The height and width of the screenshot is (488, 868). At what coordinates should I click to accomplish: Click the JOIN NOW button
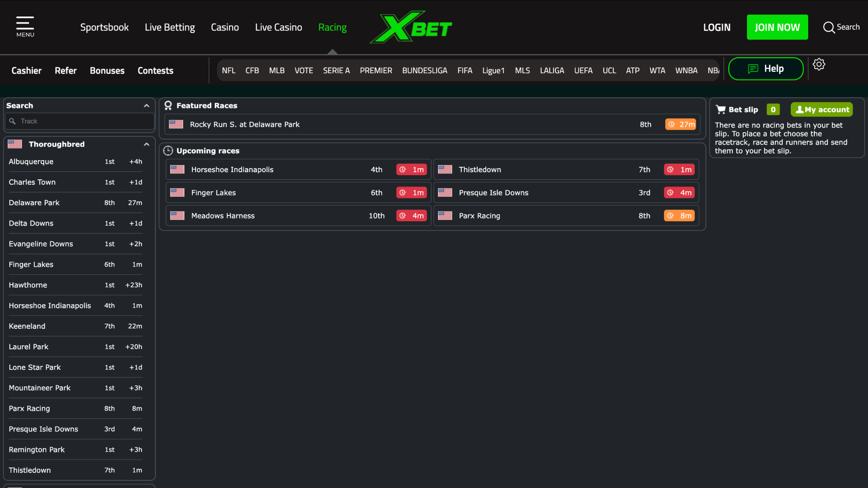point(777,27)
